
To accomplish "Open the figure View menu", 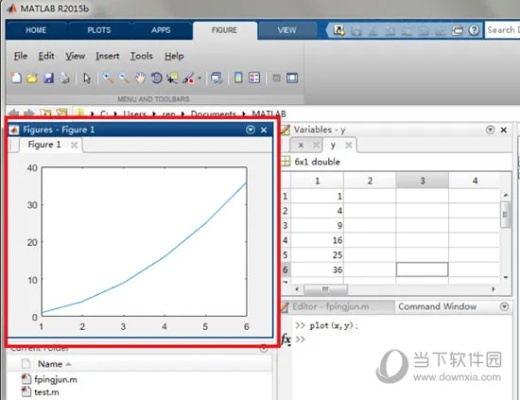I will (75, 56).
